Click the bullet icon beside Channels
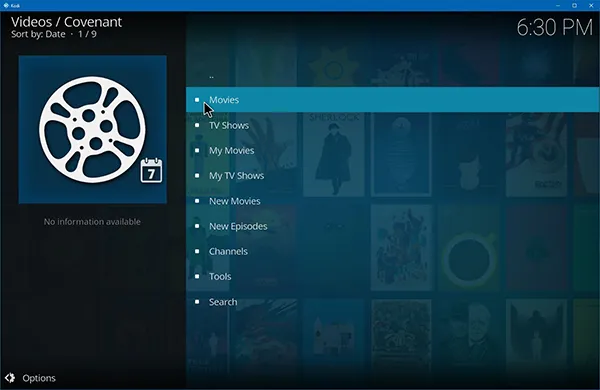The image size is (600, 390). pos(197,251)
